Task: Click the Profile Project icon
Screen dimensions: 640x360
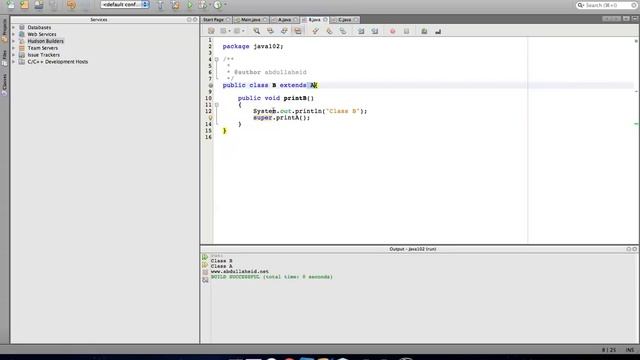Action: point(218,5)
